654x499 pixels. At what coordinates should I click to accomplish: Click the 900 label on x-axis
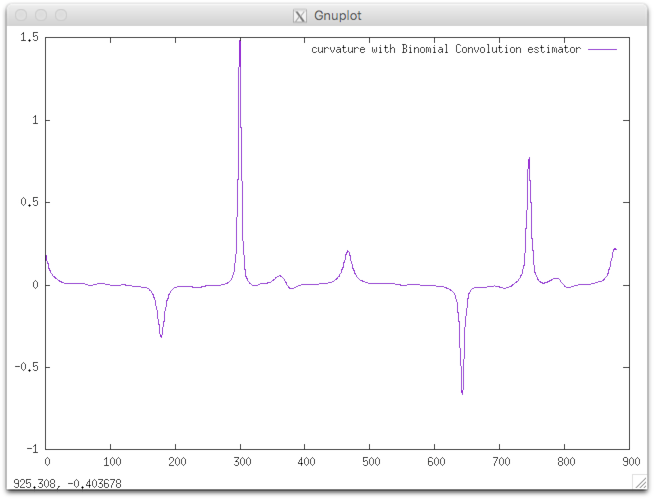628,462
